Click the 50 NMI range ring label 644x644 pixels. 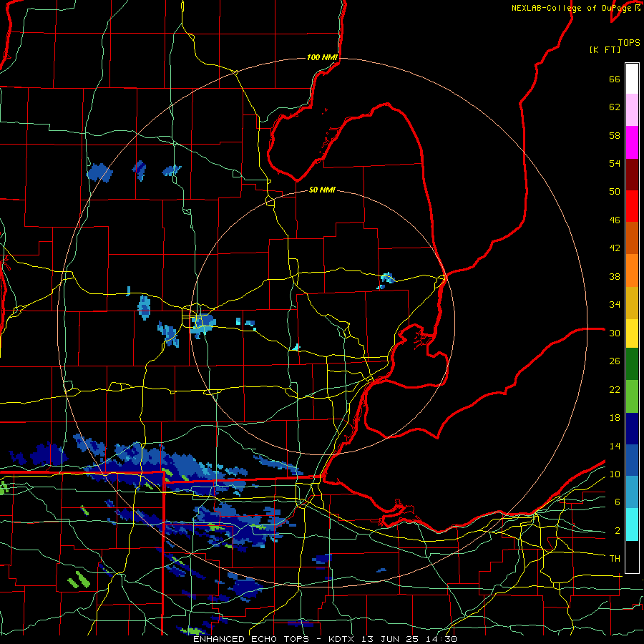[322, 190]
